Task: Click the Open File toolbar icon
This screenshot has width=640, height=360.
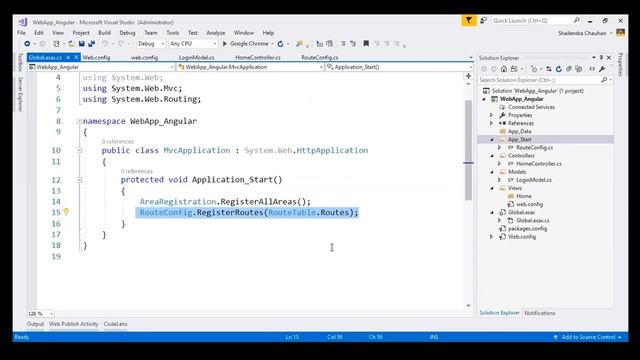Action: [71, 44]
